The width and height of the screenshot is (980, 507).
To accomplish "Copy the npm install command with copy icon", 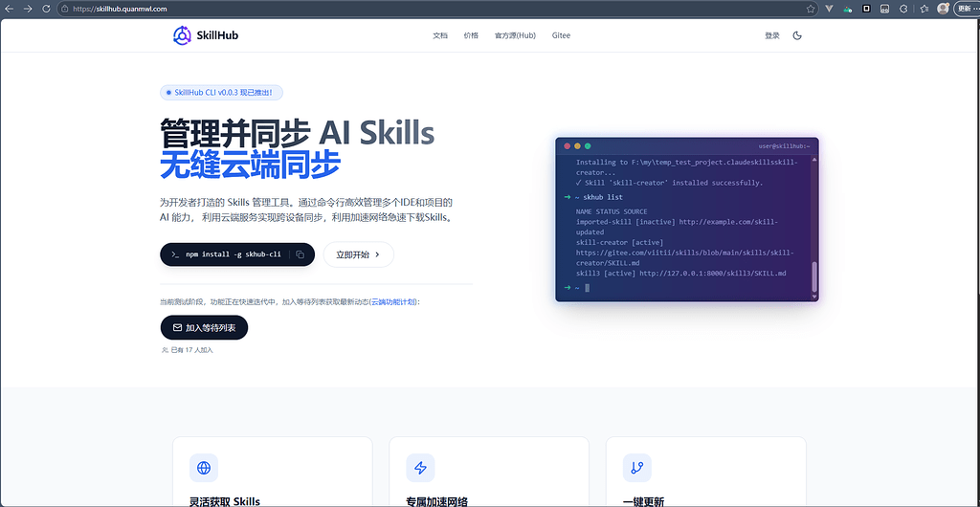I will click(x=300, y=254).
